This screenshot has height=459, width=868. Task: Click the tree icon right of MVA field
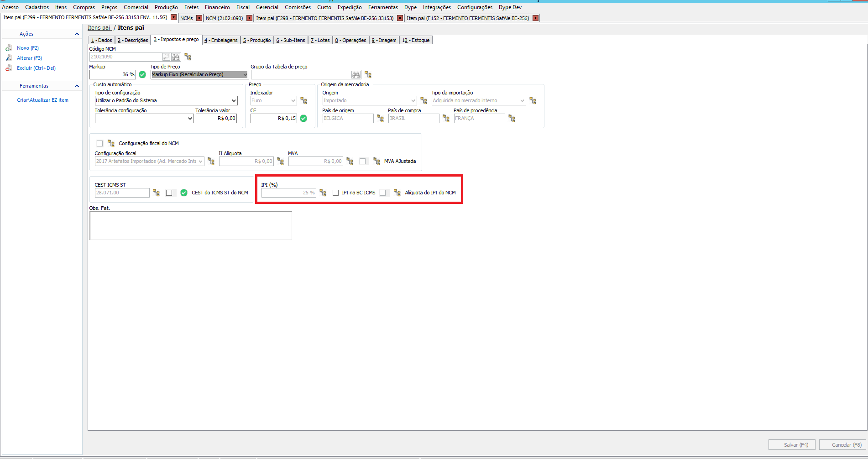(x=350, y=162)
